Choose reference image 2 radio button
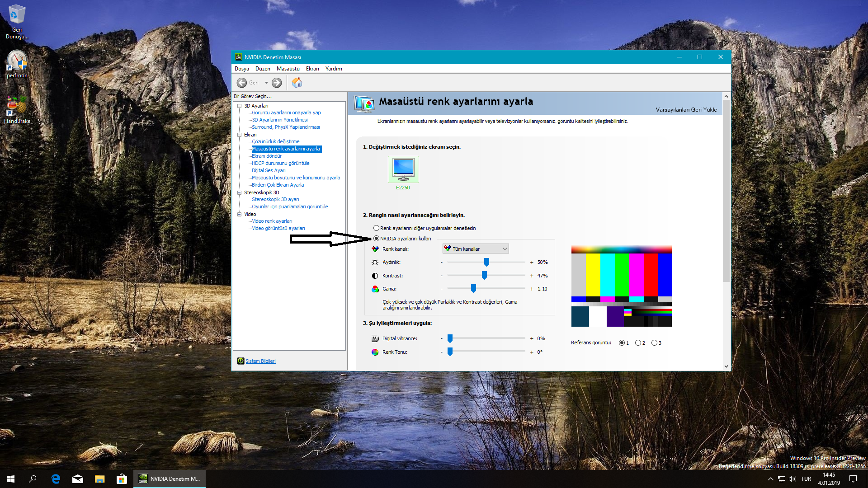868x488 pixels. pos(638,343)
